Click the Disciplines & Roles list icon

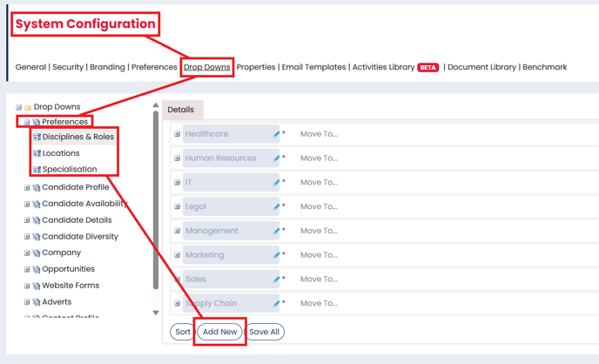37,137
